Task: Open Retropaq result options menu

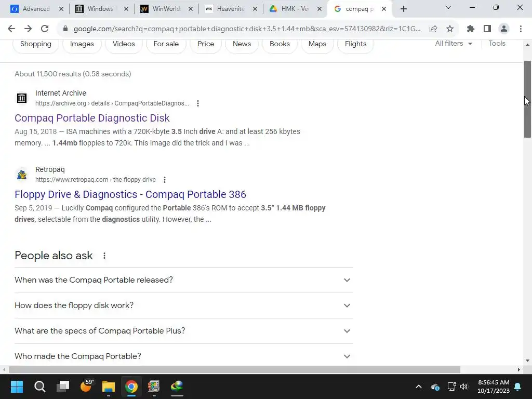Action: point(165,179)
